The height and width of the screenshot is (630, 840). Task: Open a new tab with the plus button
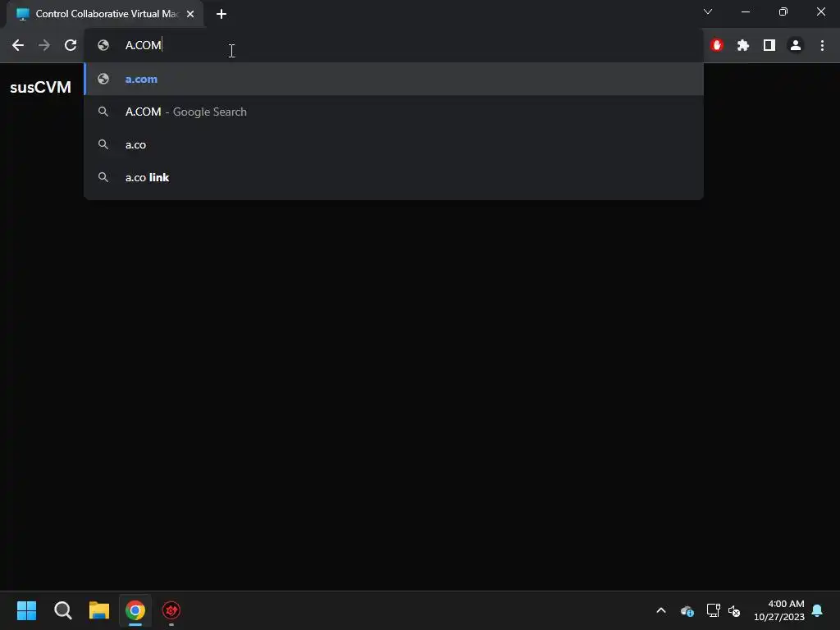pyautogui.click(x=221, y=14)
